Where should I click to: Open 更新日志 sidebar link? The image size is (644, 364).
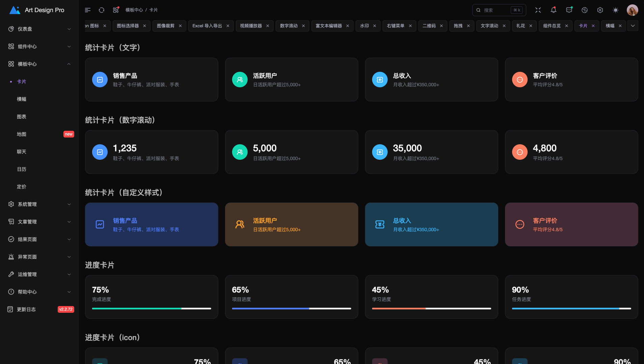tap(39, 309)
